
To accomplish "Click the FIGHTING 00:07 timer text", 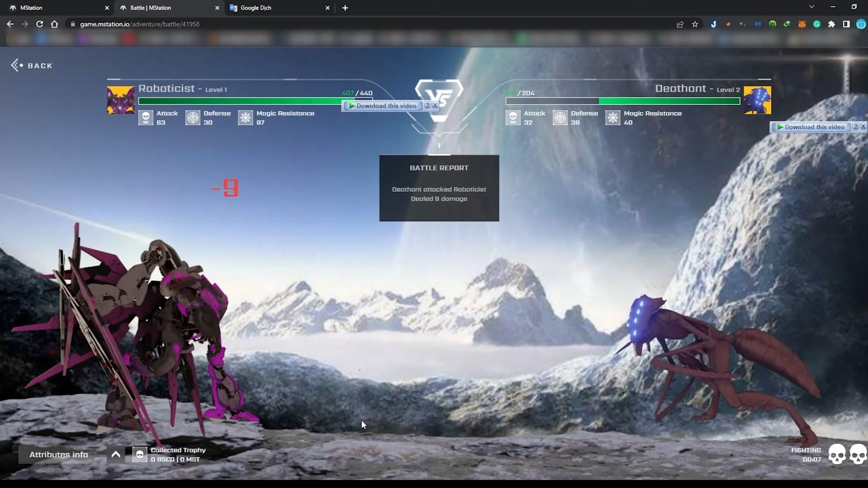I will [x=806, y=455].
